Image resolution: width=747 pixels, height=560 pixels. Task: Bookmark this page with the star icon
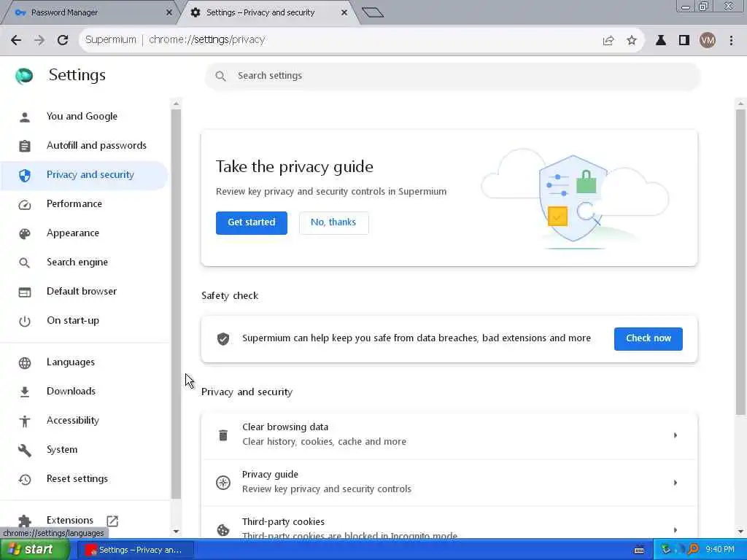(x=632, y=41)
